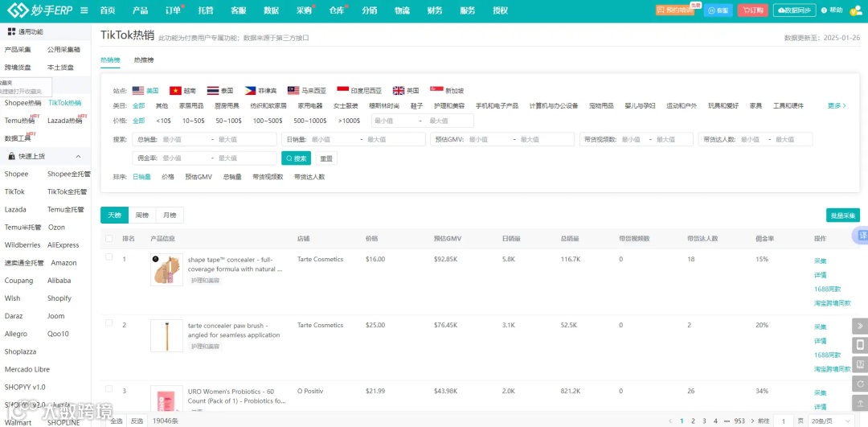
Task: Open the 预约培训 training booking button
Action: pyautogui.click(x=674, y=10)
